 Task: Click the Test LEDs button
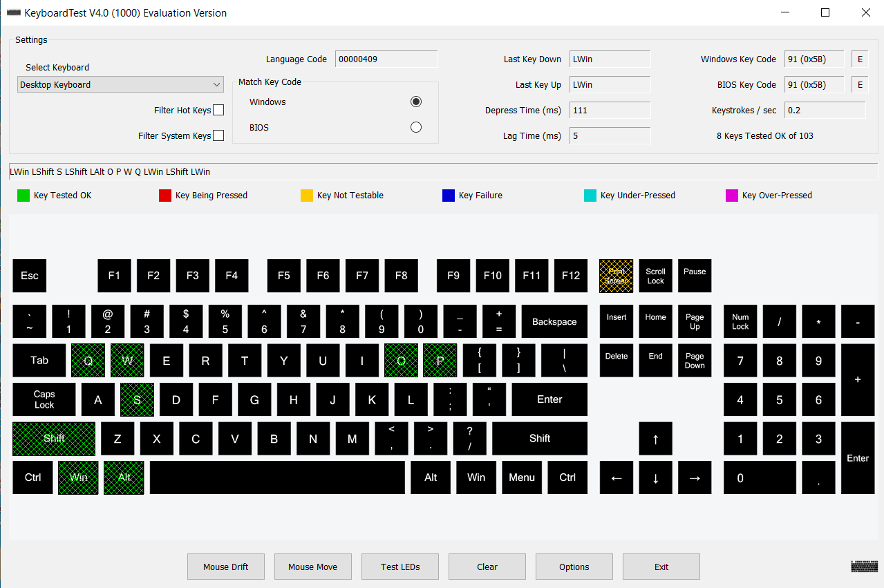[x=399, y=566]
